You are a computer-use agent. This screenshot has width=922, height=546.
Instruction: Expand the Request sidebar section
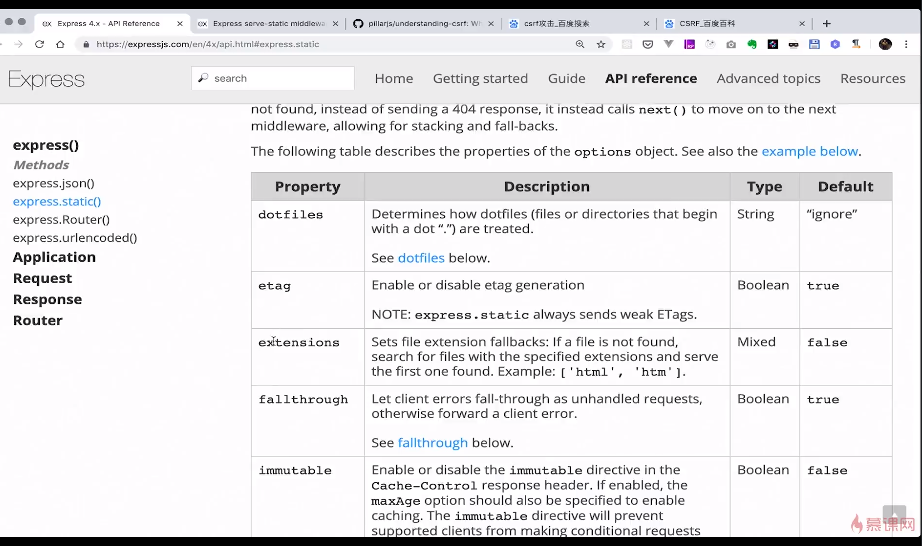click(42, 279)
